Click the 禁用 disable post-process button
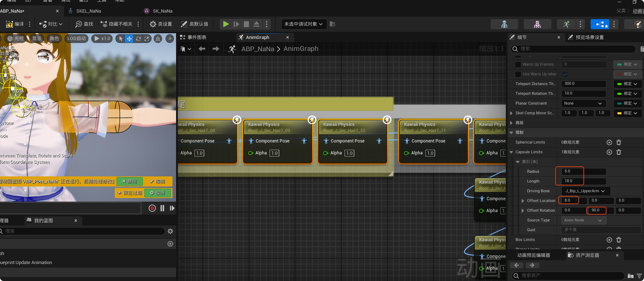This screenshot has width=644, height=281. (130, 181)
